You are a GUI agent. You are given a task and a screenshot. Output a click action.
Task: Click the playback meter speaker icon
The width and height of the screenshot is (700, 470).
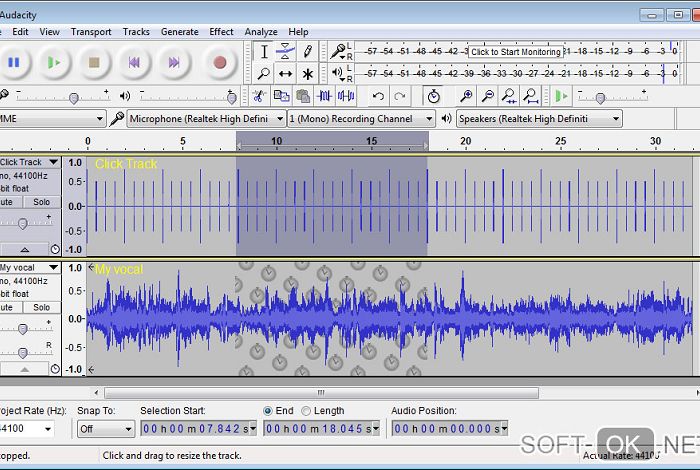click(338, 72)
